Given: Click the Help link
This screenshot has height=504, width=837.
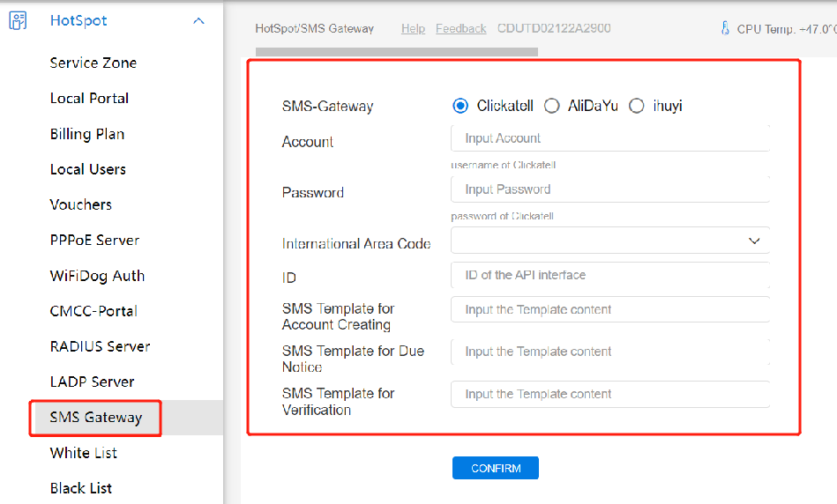Looking at the screenshot, I should [x=413, y=29].
